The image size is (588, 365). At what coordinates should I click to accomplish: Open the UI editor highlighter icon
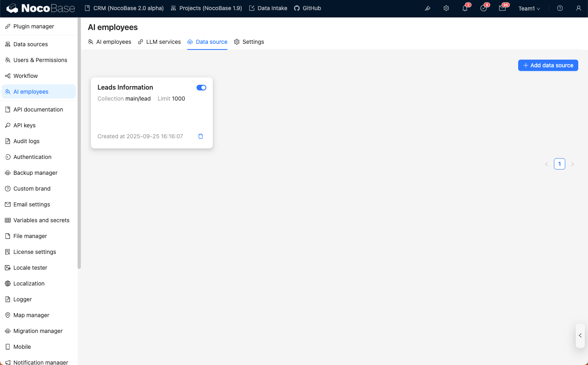pyautogui.click(x=428, y=8)
